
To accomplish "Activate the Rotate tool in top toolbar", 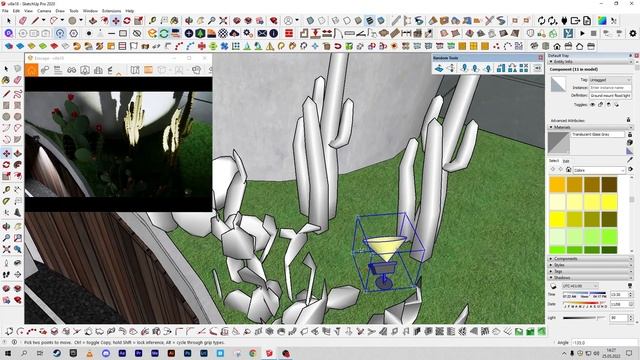I will click(127, 20).
